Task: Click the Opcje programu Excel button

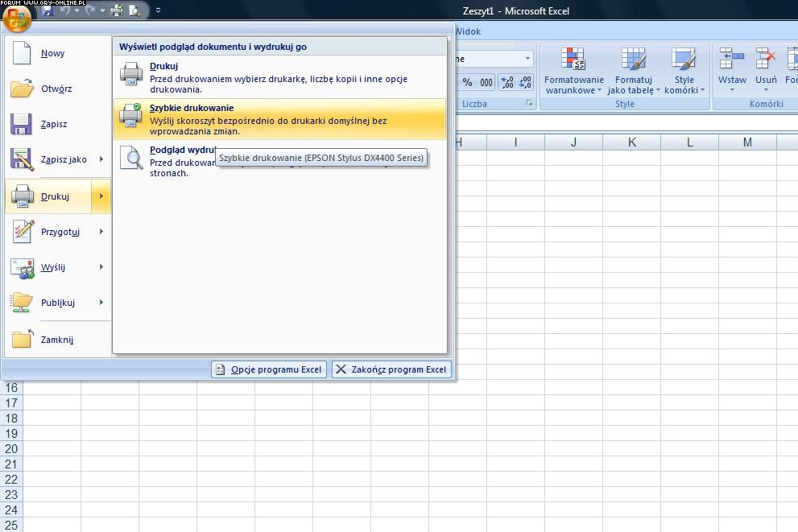Action: pos(269,369)
